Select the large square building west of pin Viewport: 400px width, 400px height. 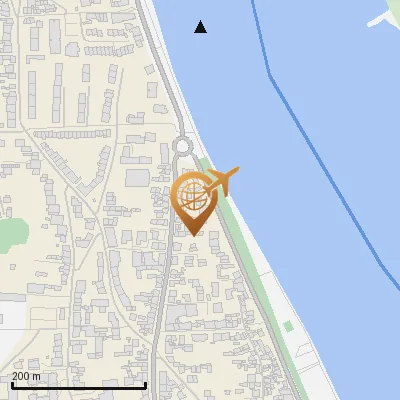[137, 178]
